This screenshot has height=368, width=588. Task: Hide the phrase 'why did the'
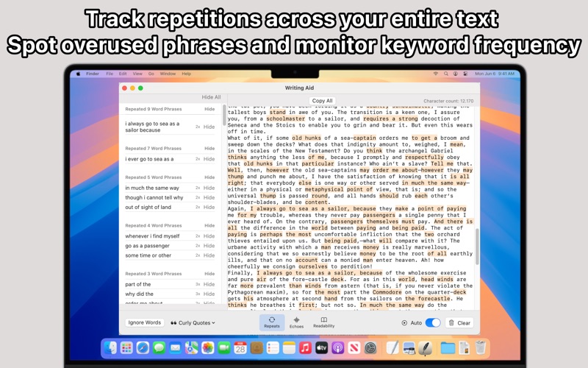click(209, 294)
